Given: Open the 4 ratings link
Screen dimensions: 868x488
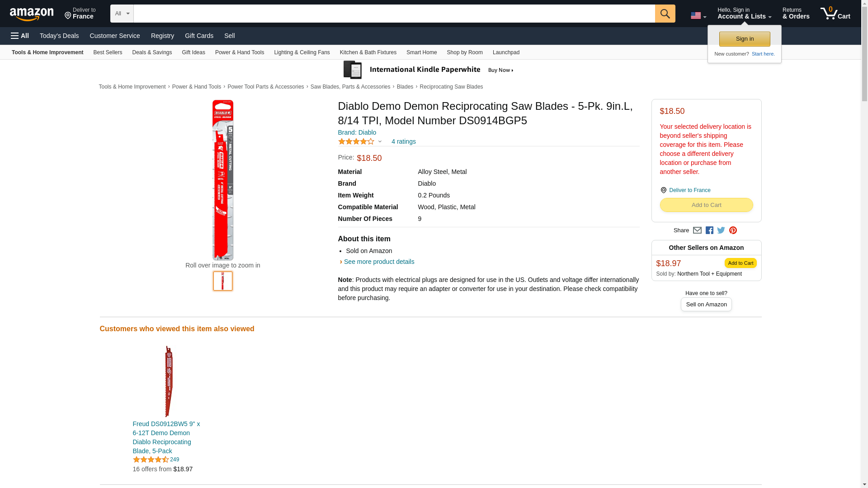Looking at the screenshot, I should (403, 141).
